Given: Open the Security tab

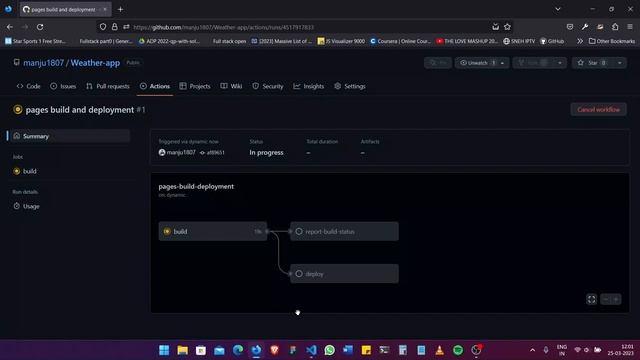Looking at the screenshot, I should point(268,86).
